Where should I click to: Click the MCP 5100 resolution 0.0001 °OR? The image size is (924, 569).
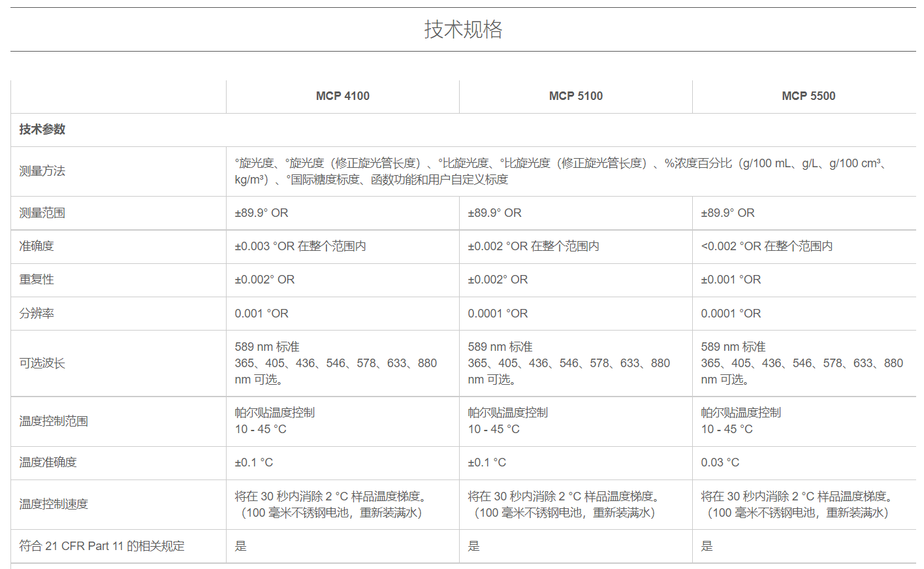click(x=498, y=314)
